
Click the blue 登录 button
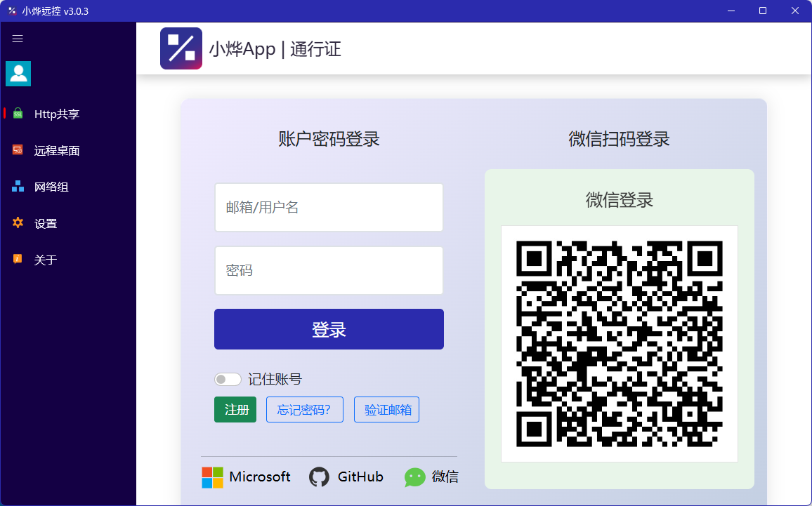(329, 329)
